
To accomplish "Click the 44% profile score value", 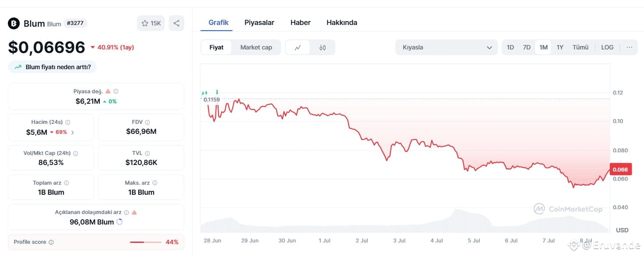I will pos(172,242).
